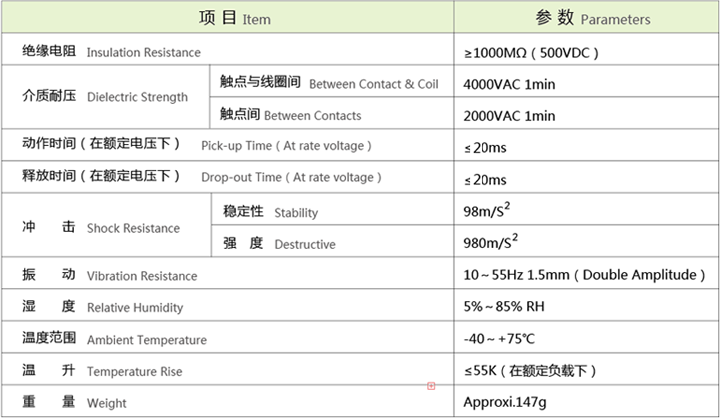Click the small red plus marker icon
Image resolution: width=720 pixels, height=418 pixels.
(x=431, y=385)
